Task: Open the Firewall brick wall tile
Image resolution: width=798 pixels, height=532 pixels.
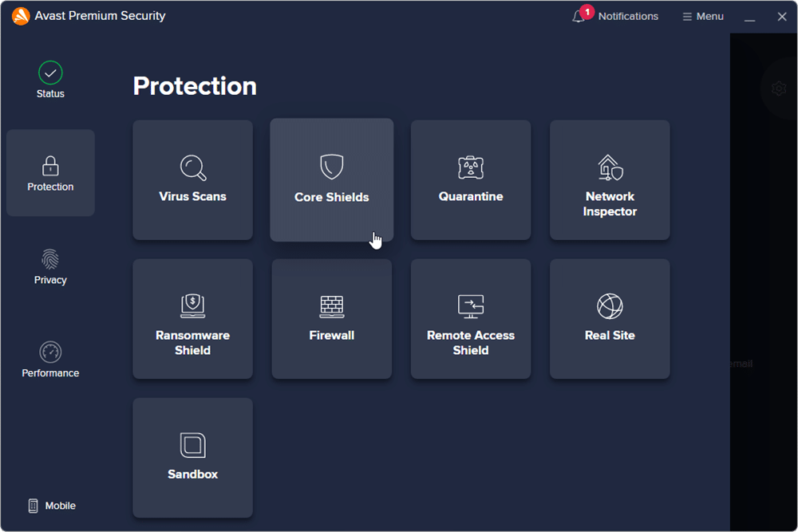Action: coord(331,319)
